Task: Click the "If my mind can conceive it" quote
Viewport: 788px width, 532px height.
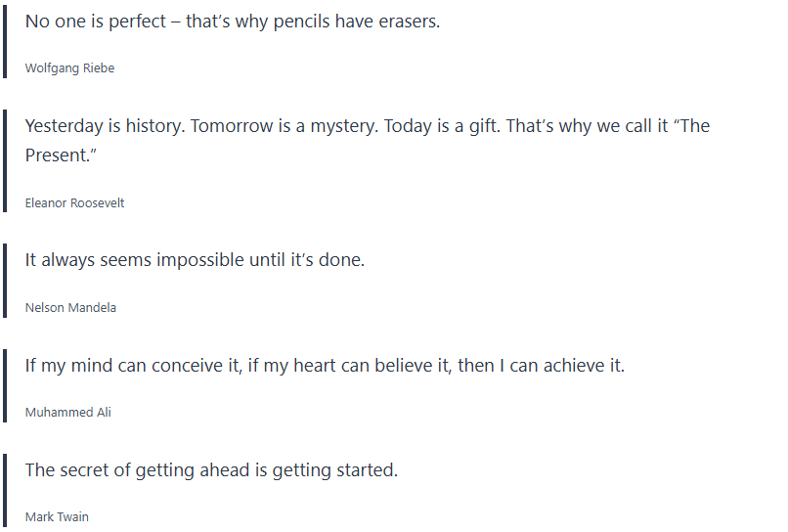Action: click(x=325, y=366)
